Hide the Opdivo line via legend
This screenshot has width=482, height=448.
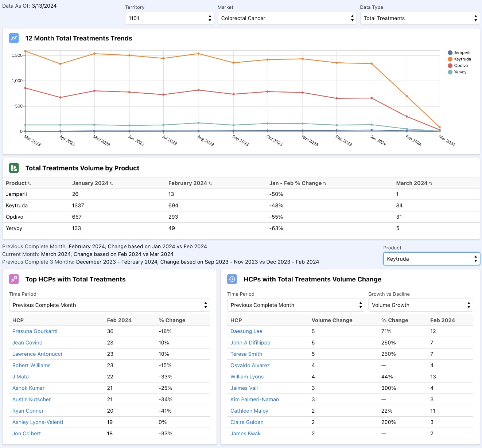point(460,66)
